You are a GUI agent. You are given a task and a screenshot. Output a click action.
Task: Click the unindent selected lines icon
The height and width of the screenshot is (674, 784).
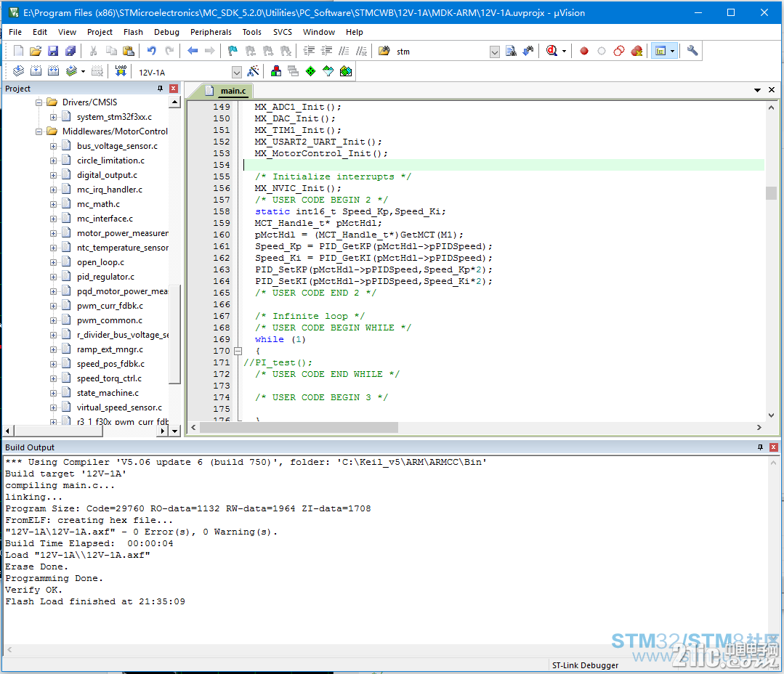(326, 51)
